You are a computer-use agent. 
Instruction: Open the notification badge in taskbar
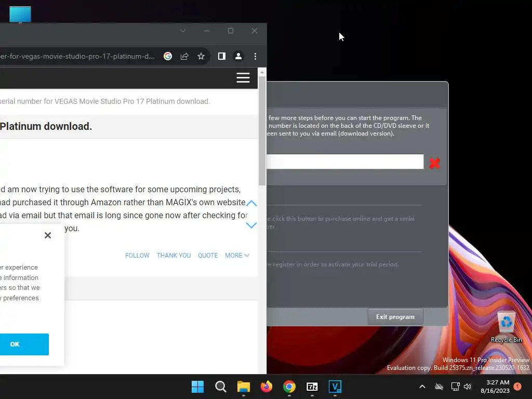[x=517, y=387]
